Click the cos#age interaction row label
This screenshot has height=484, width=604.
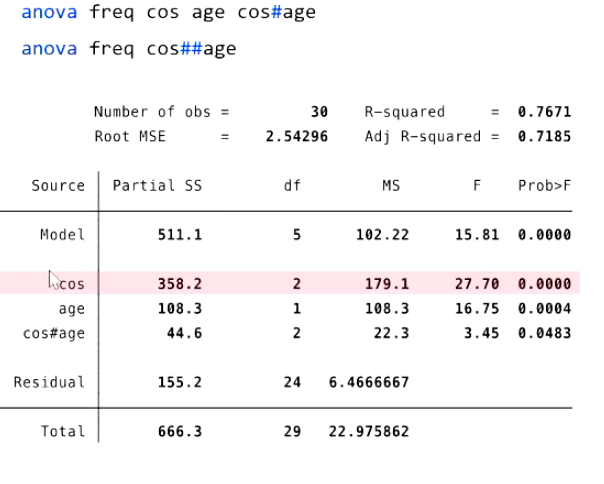(x=54, y=333)
